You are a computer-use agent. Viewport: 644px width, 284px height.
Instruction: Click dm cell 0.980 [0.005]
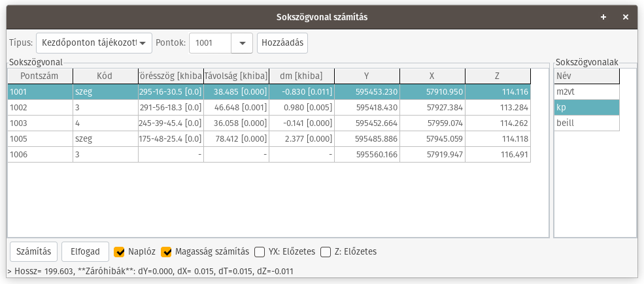click(301, 108)
